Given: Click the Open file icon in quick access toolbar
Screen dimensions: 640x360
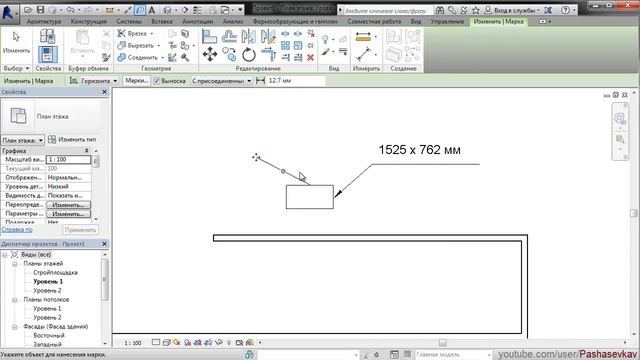Looking at the screenshot, I should 28,10.
